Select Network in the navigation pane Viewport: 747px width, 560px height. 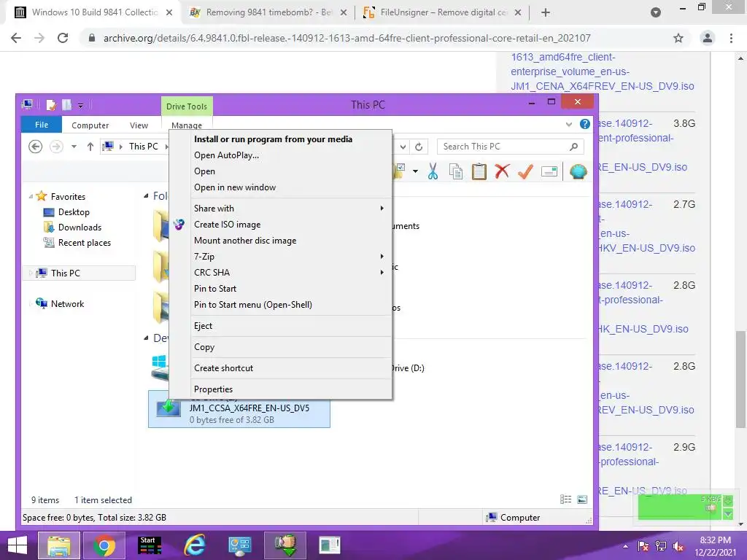pos(67,304)
